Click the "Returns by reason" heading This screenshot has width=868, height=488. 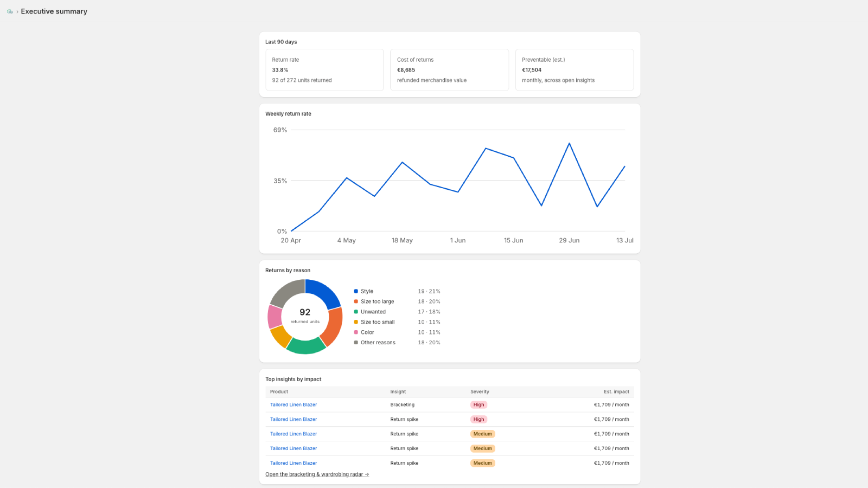[288, 271]
